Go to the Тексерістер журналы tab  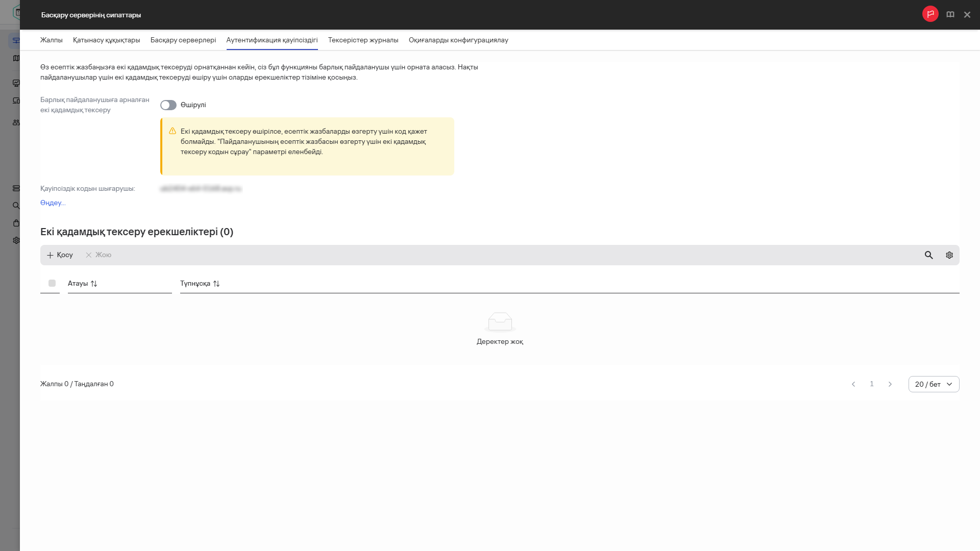click(363, 40)
